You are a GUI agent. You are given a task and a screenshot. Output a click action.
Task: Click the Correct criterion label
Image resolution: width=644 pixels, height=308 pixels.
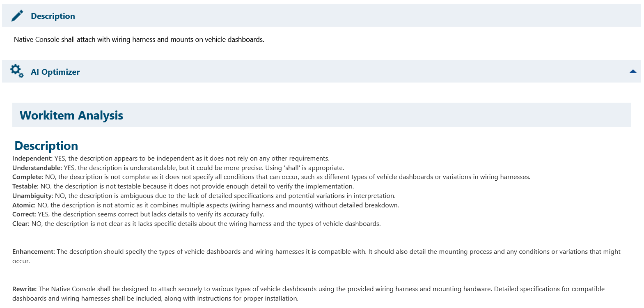[x=24, y=214]
